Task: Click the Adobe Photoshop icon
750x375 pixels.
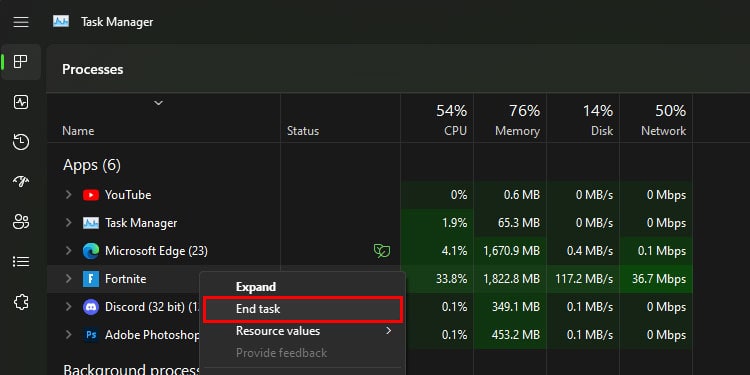Action: click(90, 334)
